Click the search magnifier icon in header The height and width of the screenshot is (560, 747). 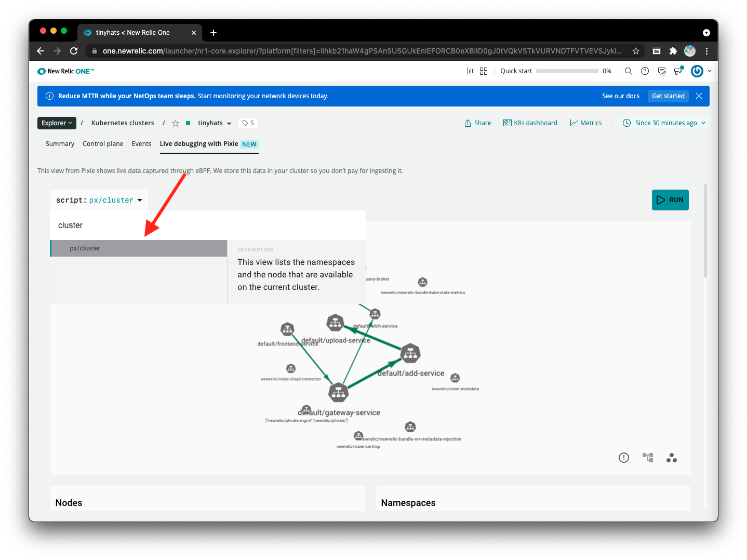[x=628, y=71]
